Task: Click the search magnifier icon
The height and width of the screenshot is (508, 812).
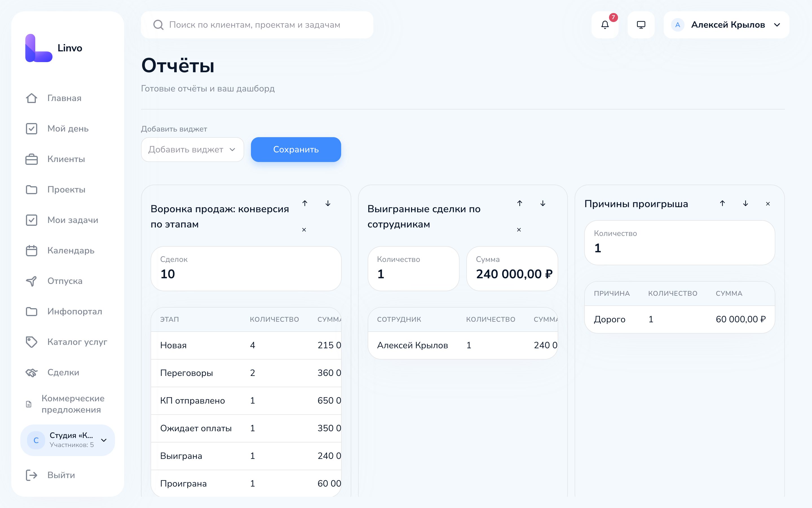Action: tap(158, 25)
